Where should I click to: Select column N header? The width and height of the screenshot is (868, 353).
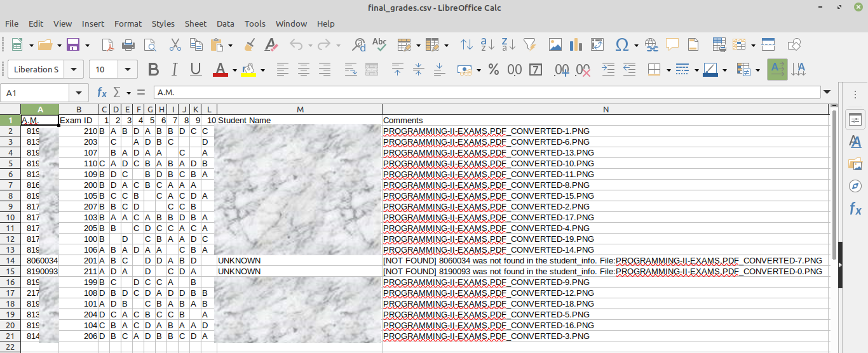click(605, 109)
